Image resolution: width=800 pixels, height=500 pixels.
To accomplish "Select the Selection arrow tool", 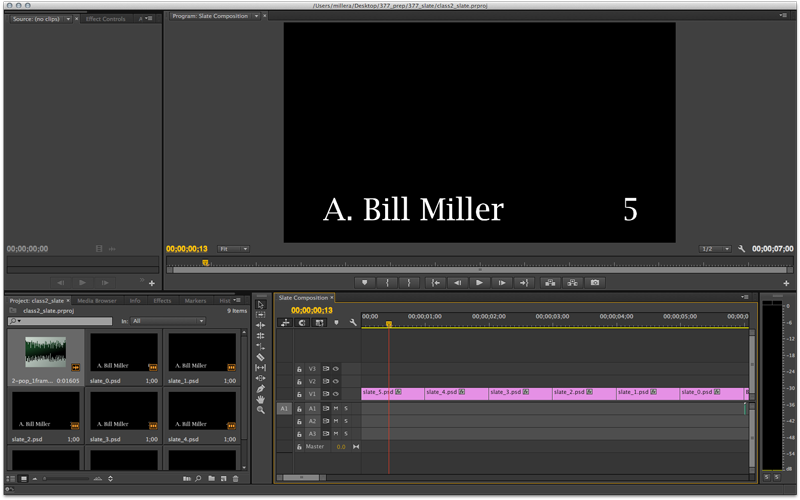I will pyautogui.click(x=261, y=305).
